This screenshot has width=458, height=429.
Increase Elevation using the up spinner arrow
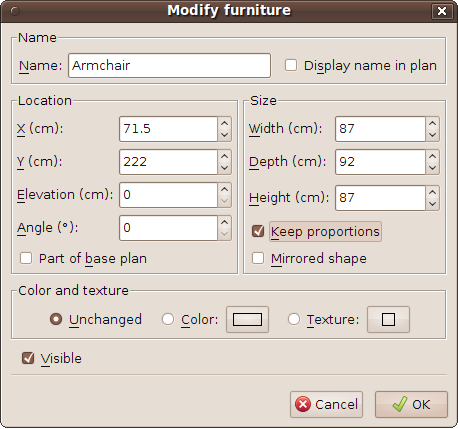click(225, 189)
